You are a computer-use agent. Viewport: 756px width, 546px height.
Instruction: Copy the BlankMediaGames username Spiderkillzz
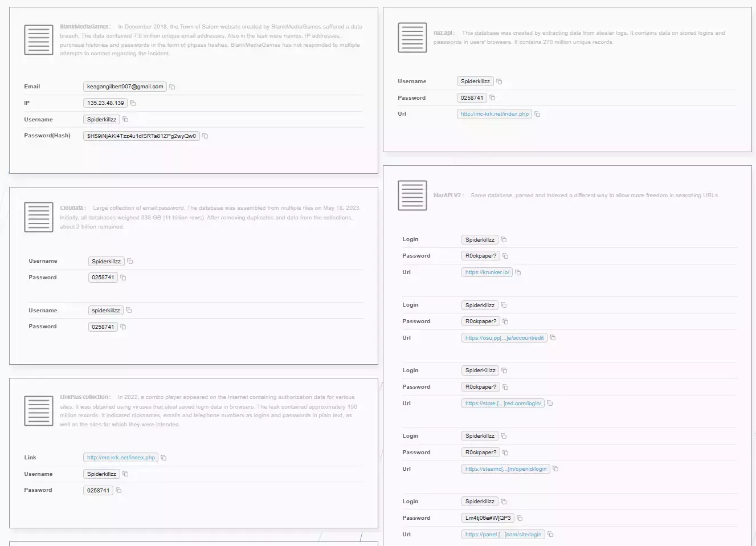(x=125, y=120)
